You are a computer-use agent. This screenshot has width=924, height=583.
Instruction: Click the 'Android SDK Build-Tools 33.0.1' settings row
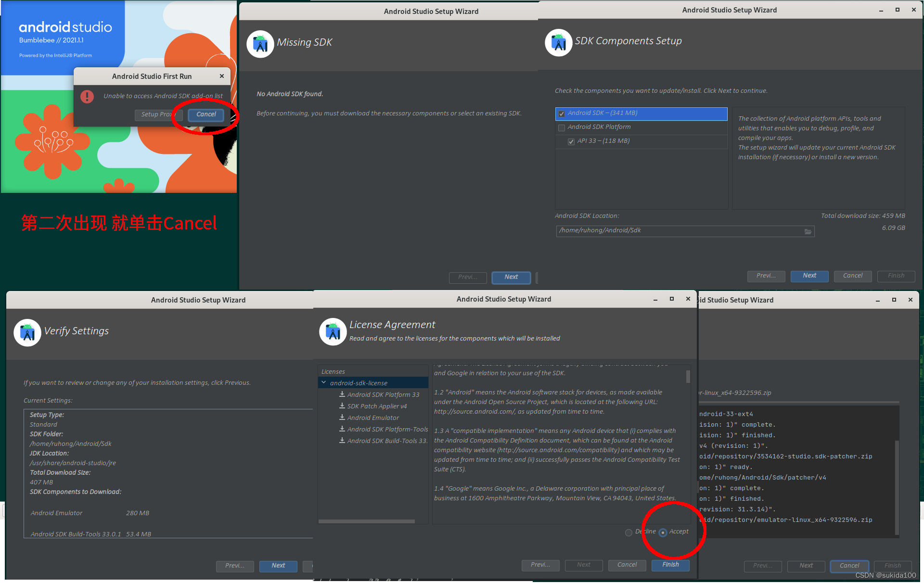pos(91,534)
